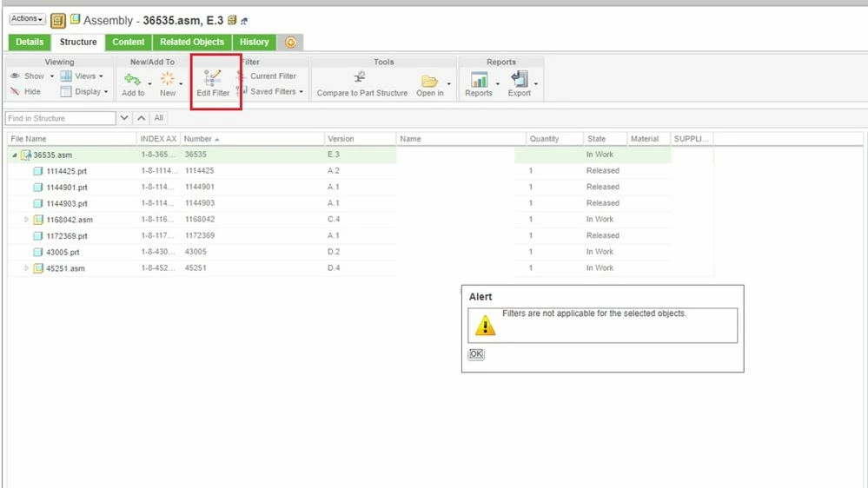
Task: Select the 1144901.prt file name
Action: [x=66, y=188]
